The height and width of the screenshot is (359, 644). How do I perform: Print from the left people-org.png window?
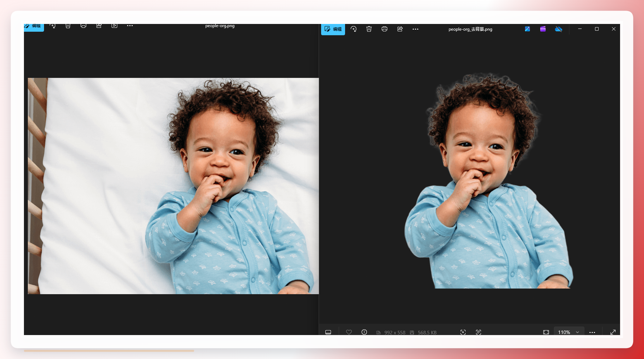pos(83,26)
